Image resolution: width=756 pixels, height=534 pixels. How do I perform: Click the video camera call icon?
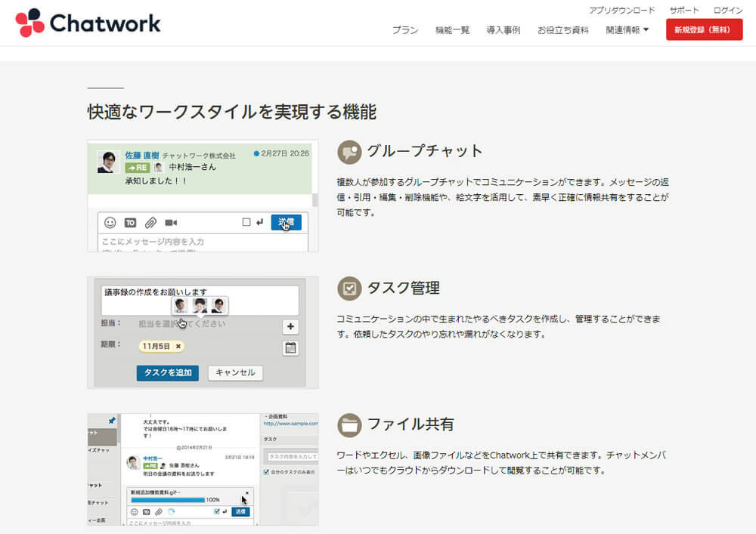pos(171,223)
